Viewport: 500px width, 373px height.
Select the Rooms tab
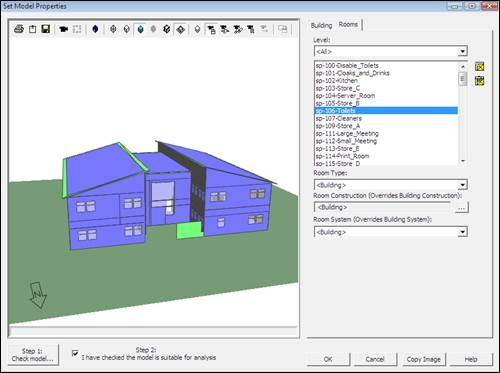(348, 25)
